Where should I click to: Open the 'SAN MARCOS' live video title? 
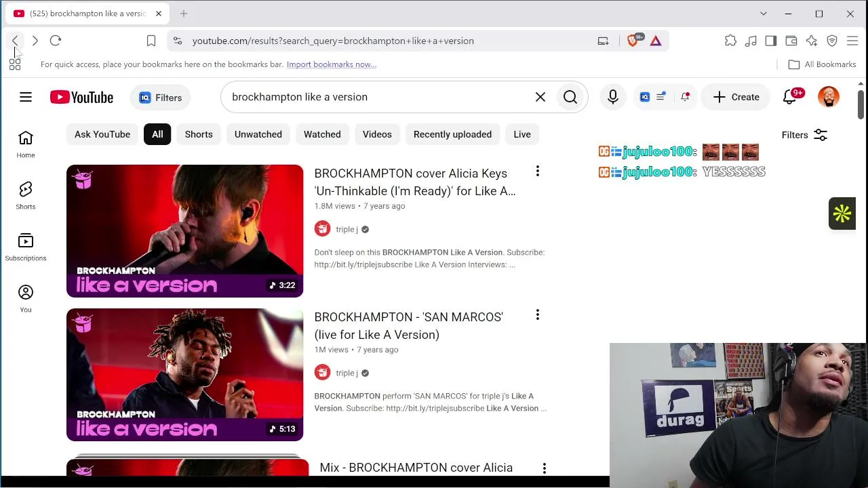pyautogui.click(x=409, y=326)
